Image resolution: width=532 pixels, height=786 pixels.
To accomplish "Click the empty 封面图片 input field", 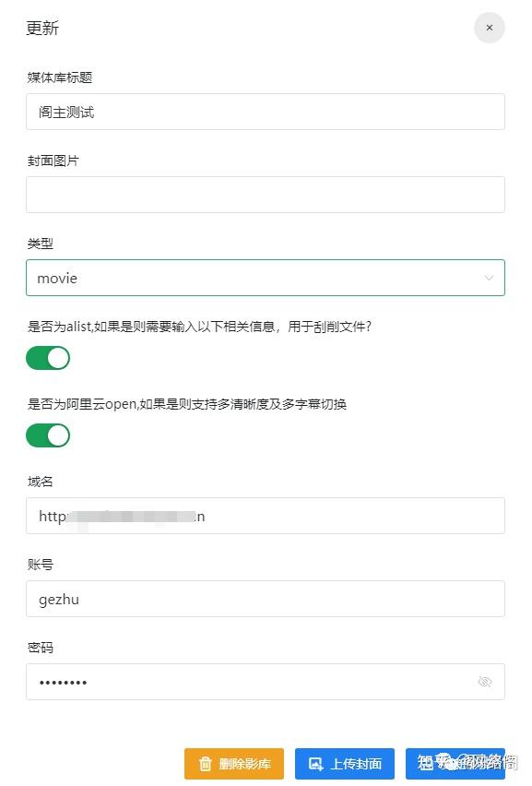I will [266, 194].
